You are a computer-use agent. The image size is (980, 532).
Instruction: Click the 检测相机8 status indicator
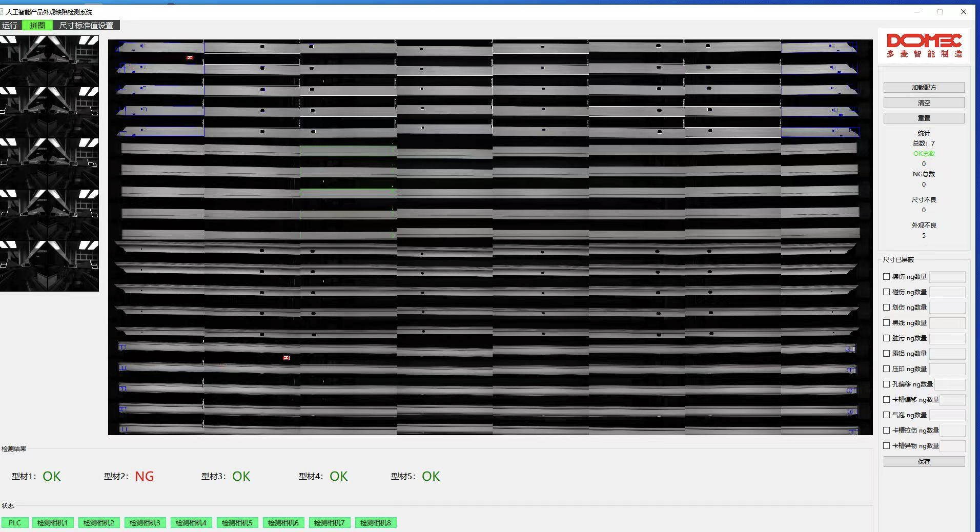[x=375, y=523]
